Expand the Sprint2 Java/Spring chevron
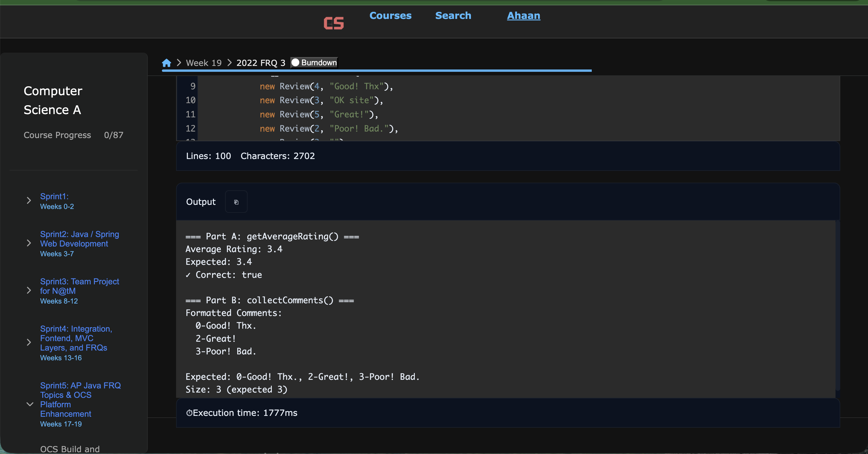 pyautogui.click(x=29, y=243)
